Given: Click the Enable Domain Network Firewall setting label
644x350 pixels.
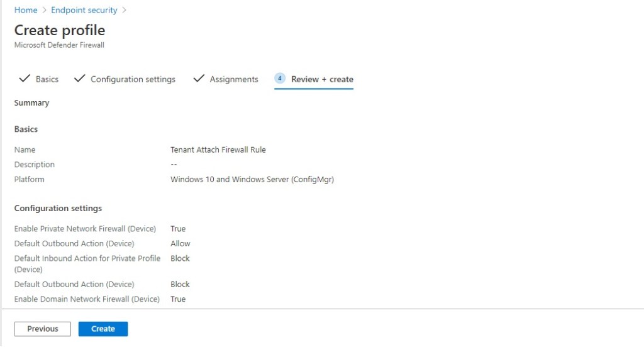Looking at the screenshot, I should pyautogui.click(x=87, y=299).
